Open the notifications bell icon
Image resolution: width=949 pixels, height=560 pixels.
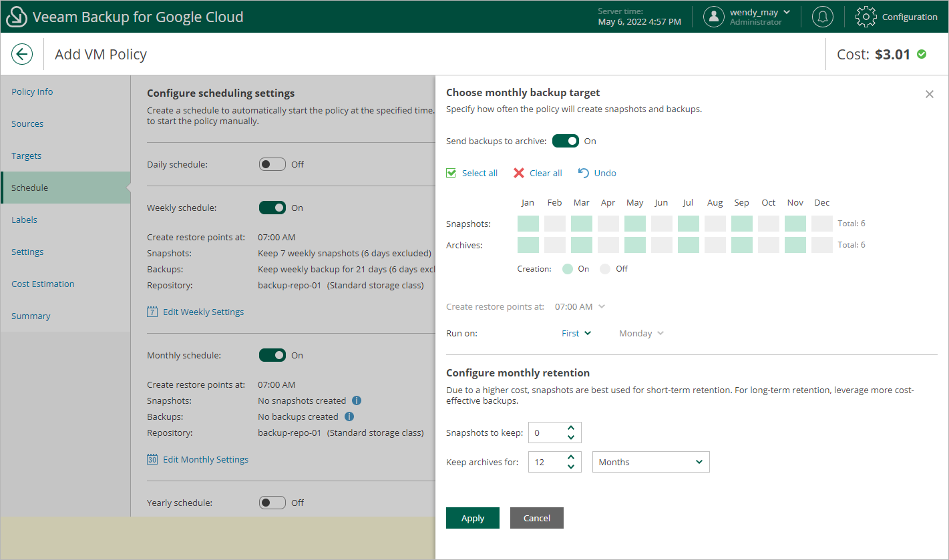pos(822,17)
